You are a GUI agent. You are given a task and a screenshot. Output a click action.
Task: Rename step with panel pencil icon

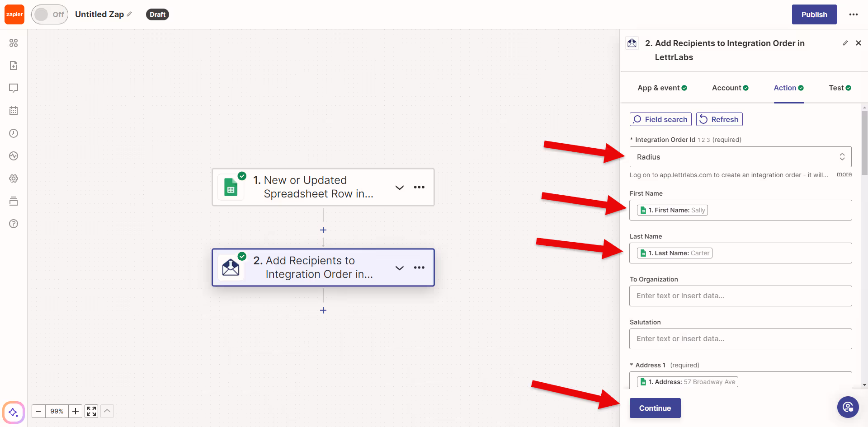(x=845, y=43)
